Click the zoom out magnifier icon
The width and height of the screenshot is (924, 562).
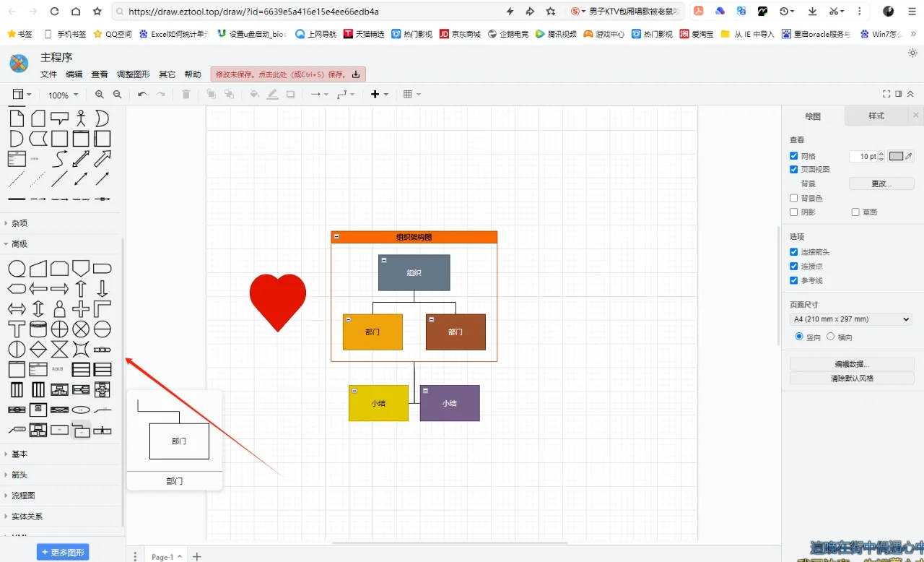[x=117, y=95]
